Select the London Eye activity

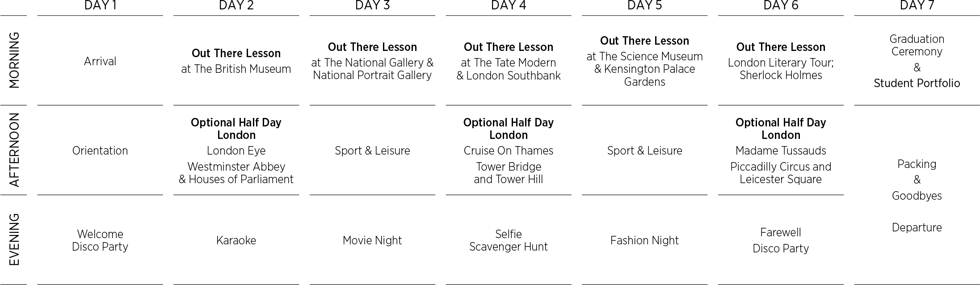pos(236,151)
